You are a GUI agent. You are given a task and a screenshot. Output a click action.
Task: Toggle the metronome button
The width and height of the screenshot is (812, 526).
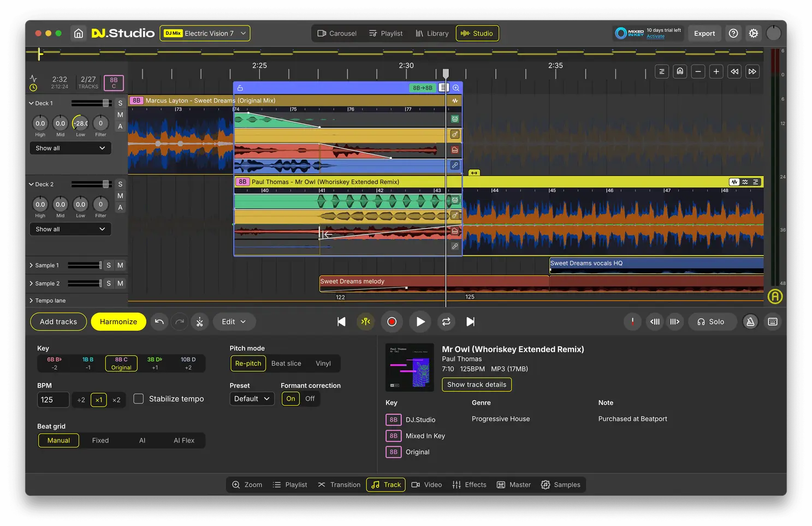(750, 322)
